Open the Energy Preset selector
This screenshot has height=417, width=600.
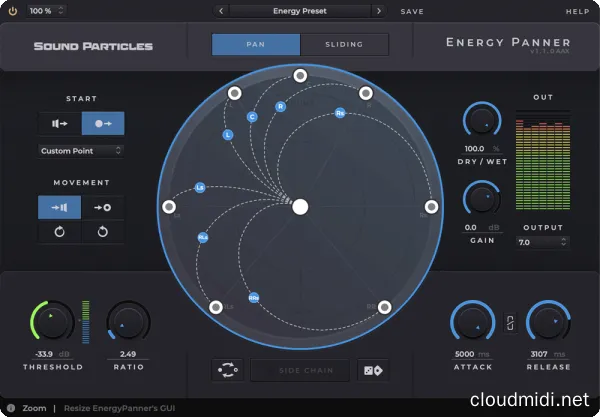300,11
